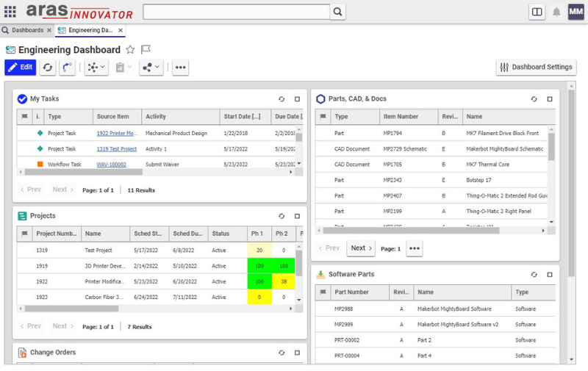This screenshot has width=588, height=371.
Task: Open the MM user account menu
Action: [x=576, y=12]
